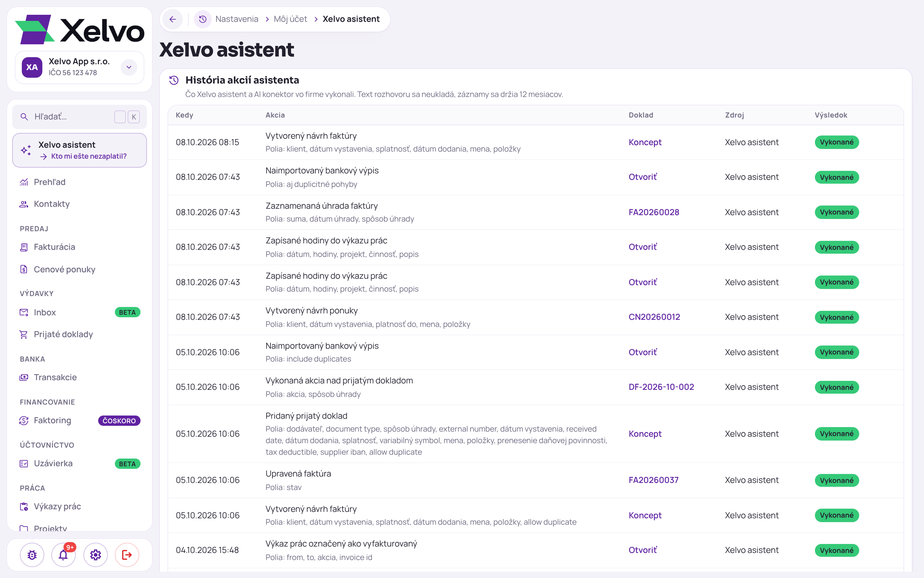Click Otvoriť for 'Výkaz prác označený ako vyfakturovaný'

(643, 550)
